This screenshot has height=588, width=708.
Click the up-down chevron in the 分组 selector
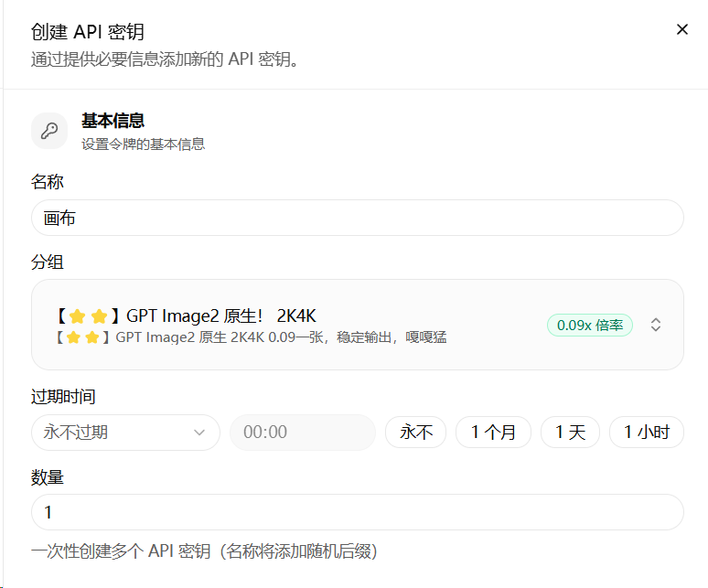coord(656,325)
